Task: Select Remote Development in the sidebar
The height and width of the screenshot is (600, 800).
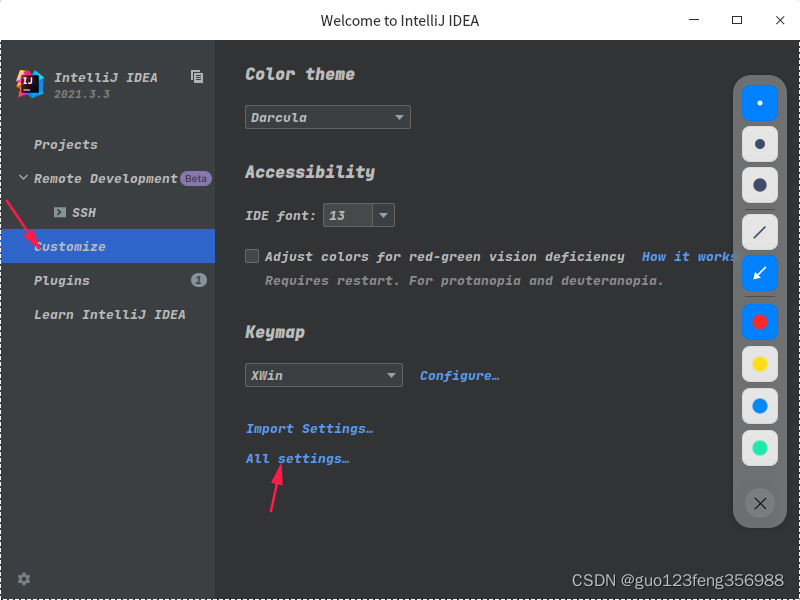Action: (x=106, y=179)
